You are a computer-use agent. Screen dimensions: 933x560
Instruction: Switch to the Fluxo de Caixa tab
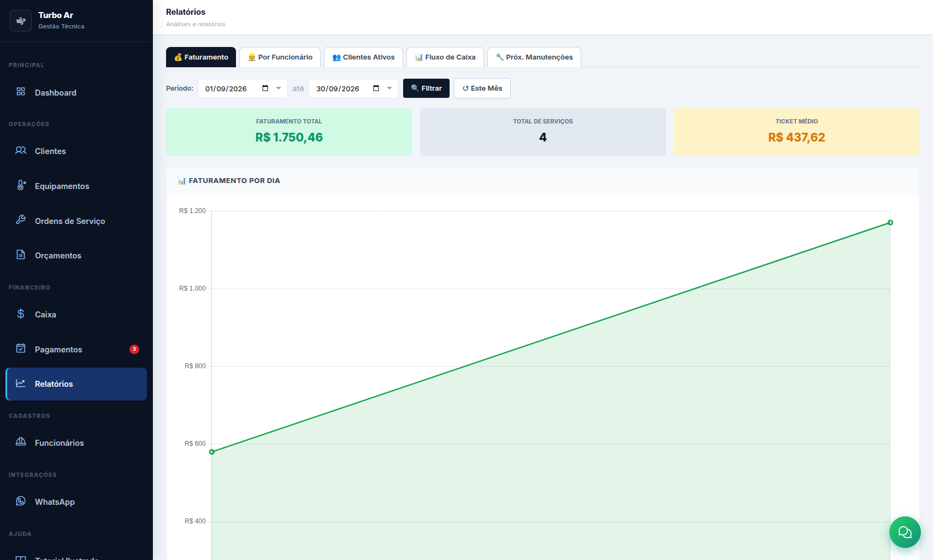click(445, 57)
